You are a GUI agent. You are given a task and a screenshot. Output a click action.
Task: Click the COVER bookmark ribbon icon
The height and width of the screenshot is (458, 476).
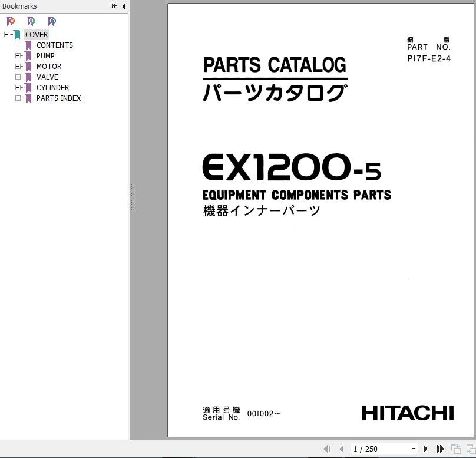point(17,35)
